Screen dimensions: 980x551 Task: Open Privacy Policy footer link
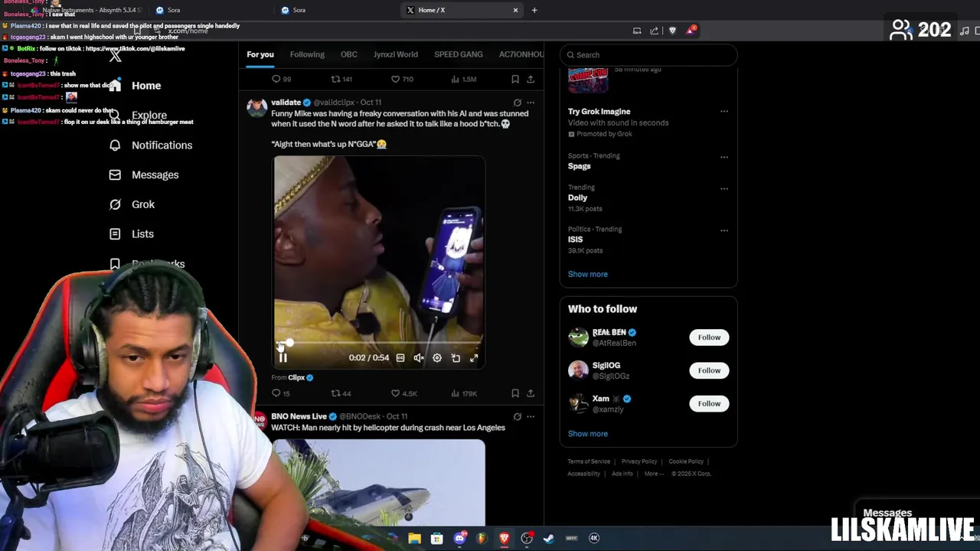639,461
